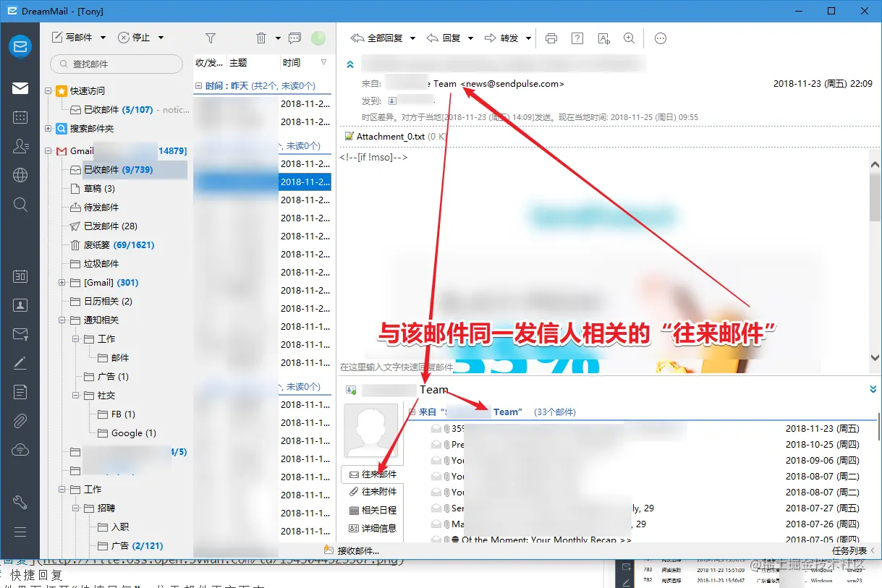The image size is (882, 588).
Task: Open the magnifier search icon in sidebar
Action: point(20,205)
